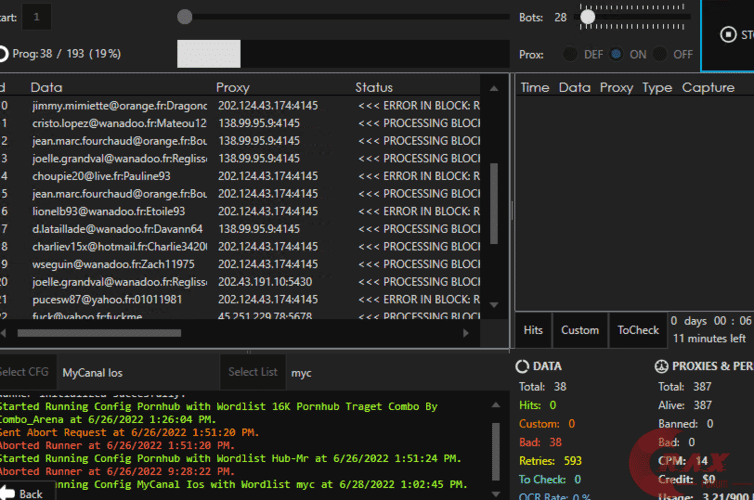The height and width of the screenshot is (500, 754).
Task: Switch to the Custom tab
Action: point(580,330)
